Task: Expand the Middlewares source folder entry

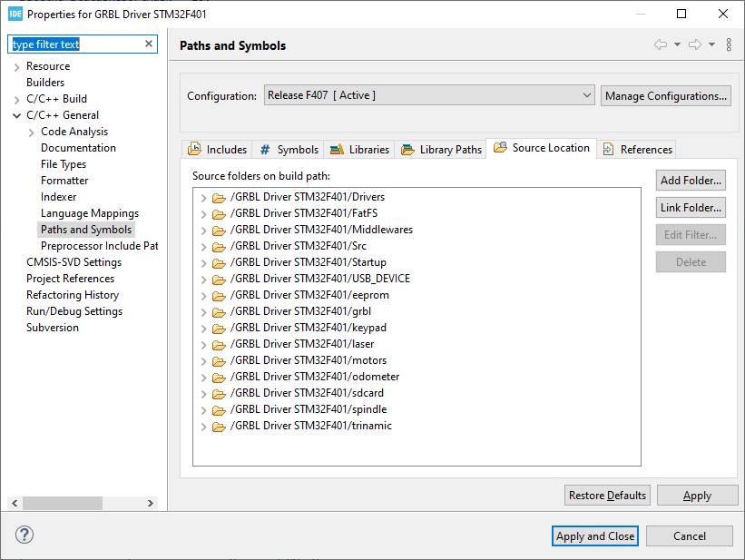Action: [203, 231]
